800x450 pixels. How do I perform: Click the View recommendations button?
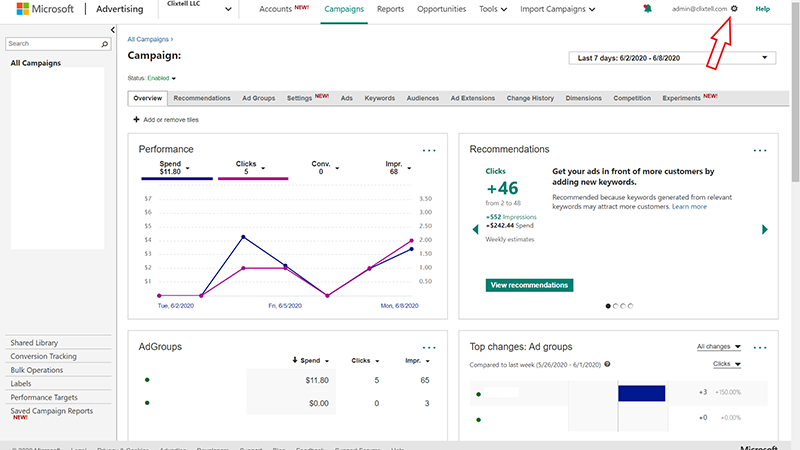point(530,285)
